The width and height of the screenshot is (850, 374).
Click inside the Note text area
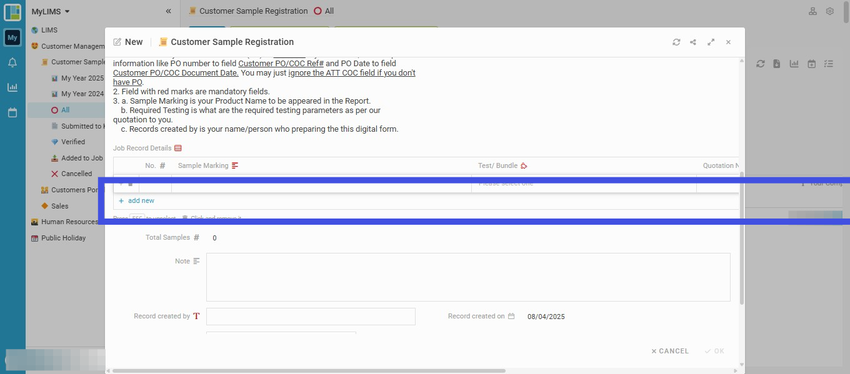tap(468, 277)
